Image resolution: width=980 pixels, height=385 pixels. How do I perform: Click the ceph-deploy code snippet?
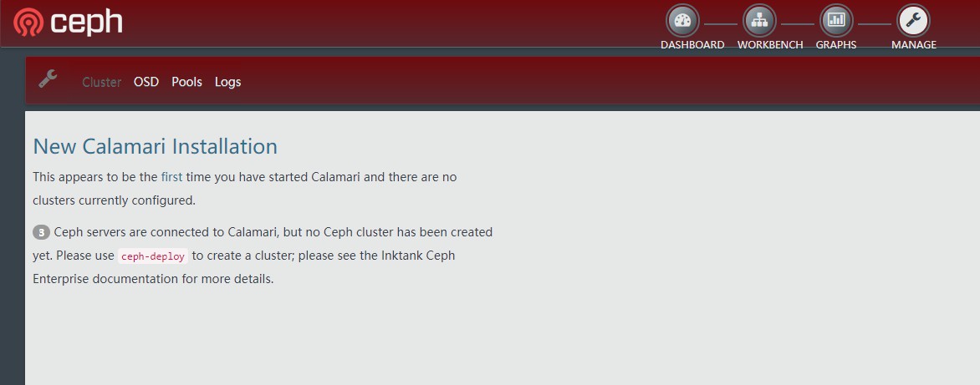tap(152, 256)
